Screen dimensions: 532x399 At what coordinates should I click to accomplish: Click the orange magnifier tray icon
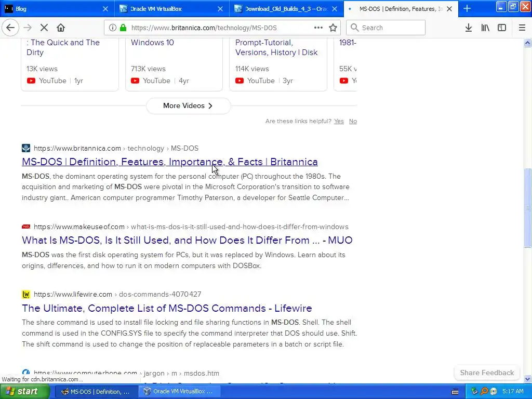coord(484,392)
